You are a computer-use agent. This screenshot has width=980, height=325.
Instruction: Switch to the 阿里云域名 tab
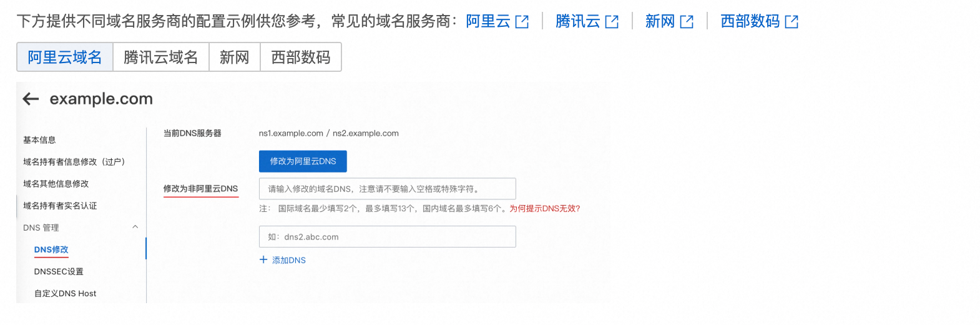[x=65, y=57]
